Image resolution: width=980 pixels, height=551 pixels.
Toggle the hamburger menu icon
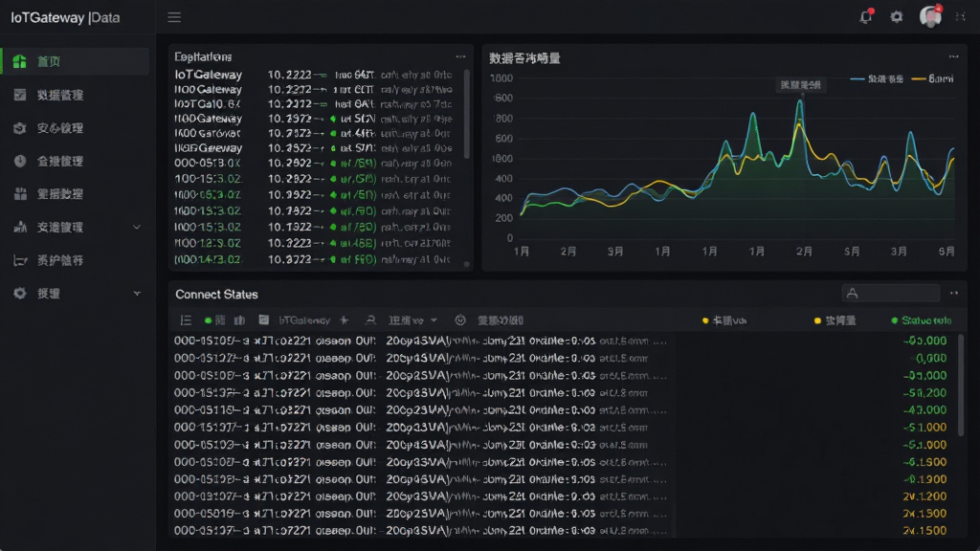[x=174, y=17]
